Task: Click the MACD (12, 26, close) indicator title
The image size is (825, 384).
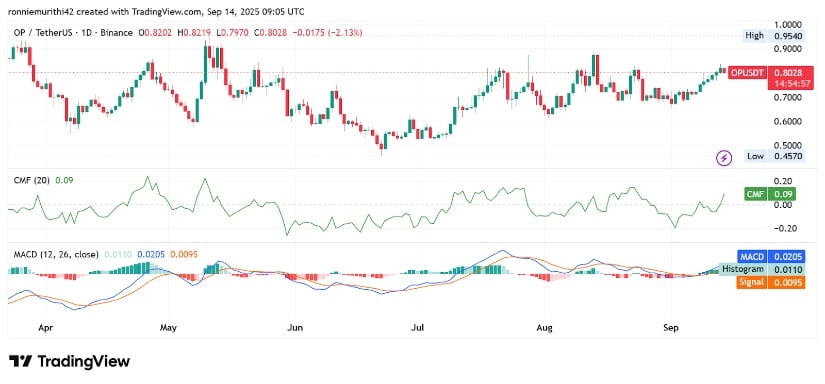Action: coord(56,255)
